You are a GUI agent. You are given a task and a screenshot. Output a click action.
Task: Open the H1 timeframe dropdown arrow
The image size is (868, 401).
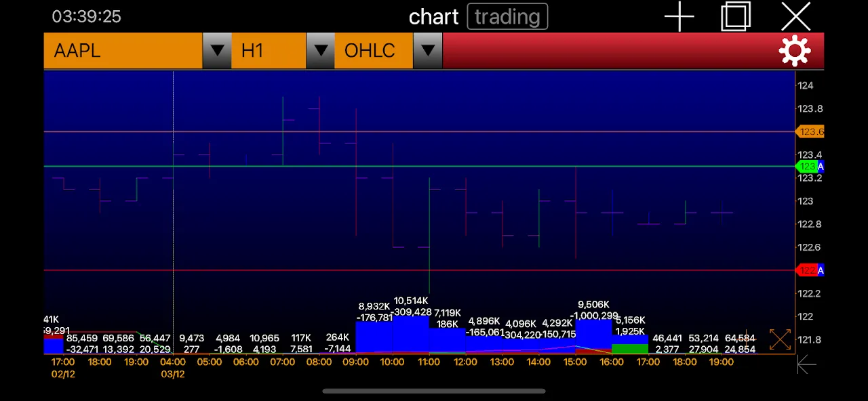(x=321, y=51)
